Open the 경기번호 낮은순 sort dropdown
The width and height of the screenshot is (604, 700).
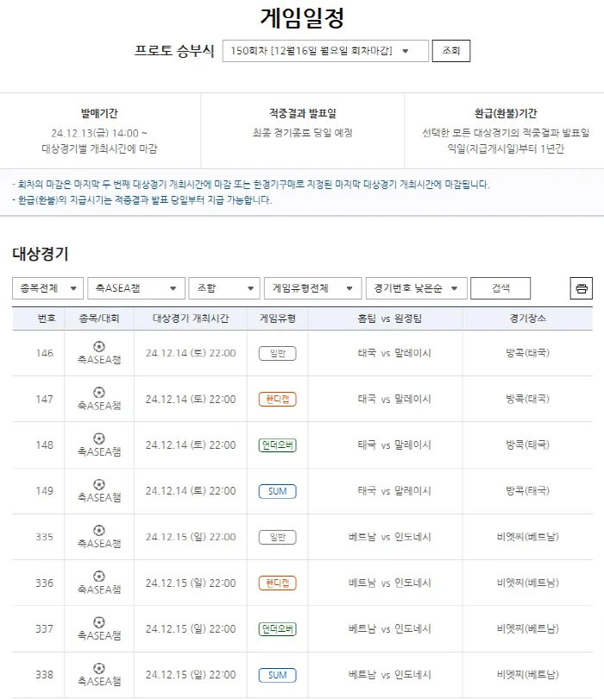click(x=417, y=288)
